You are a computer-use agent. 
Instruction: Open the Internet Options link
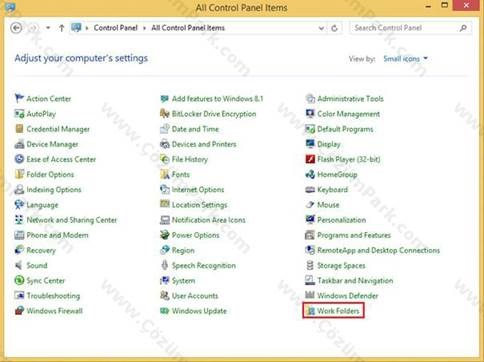pos(198,189)
